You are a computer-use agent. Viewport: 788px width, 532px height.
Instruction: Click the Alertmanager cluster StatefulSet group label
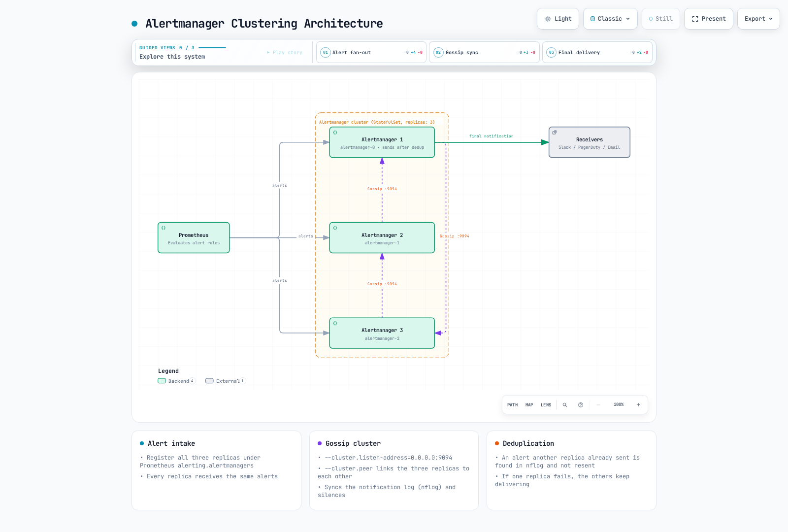(377, 122)
